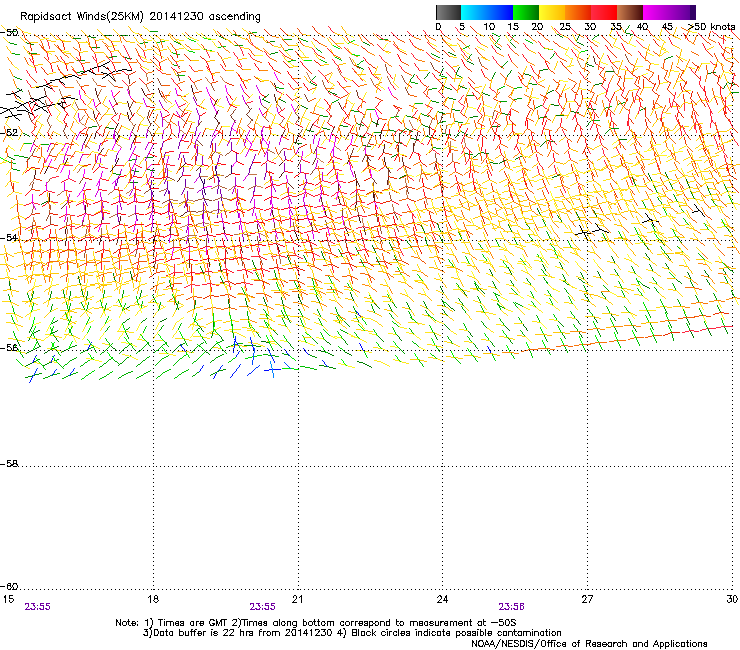Screen dimensions: 740x650
Task: Click the yellow 20-25 knots legend swatch
Action: tap(552, 12)
